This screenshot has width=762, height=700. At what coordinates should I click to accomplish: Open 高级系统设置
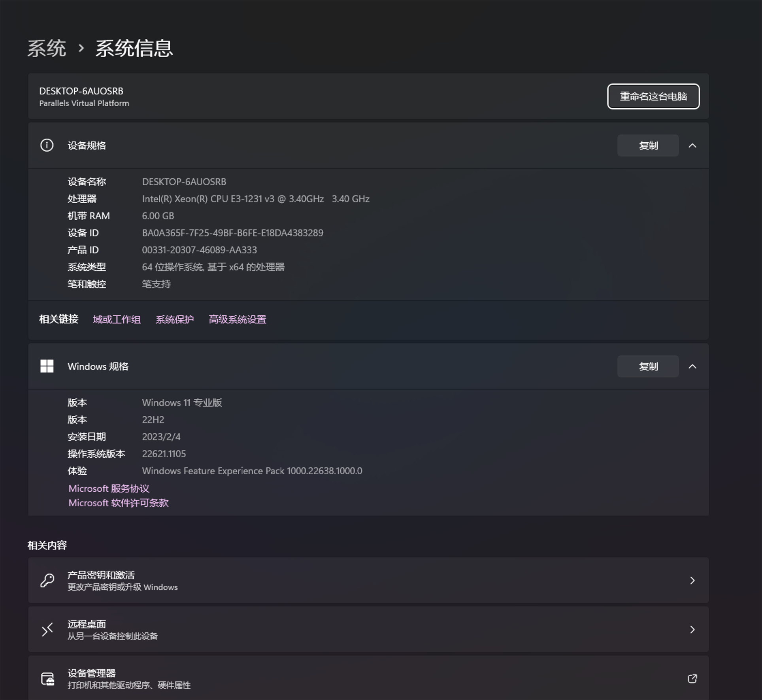[238, 319]
